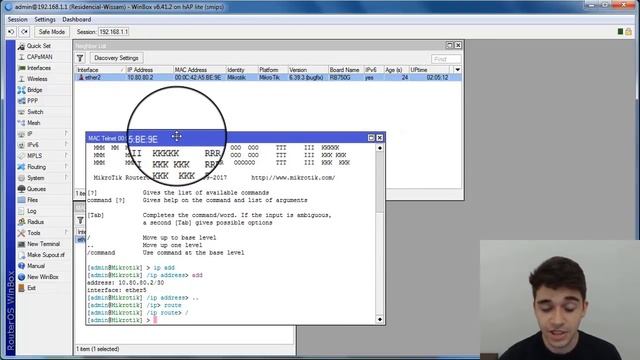This screenshot has width=640, height=360.
Task: Click the RB750G board name cell
Action: (x=340, y=78)
